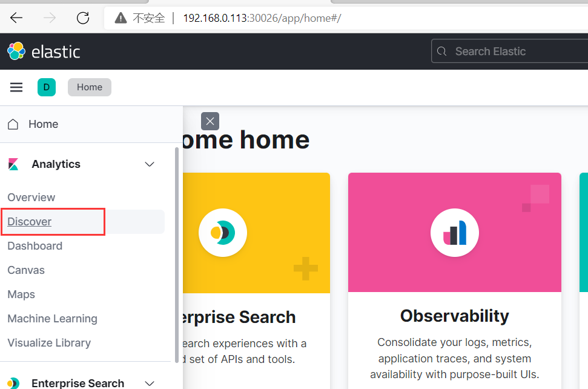Click the Enterprise Search nav icon

pyautogui.click(x=13, y=382)
